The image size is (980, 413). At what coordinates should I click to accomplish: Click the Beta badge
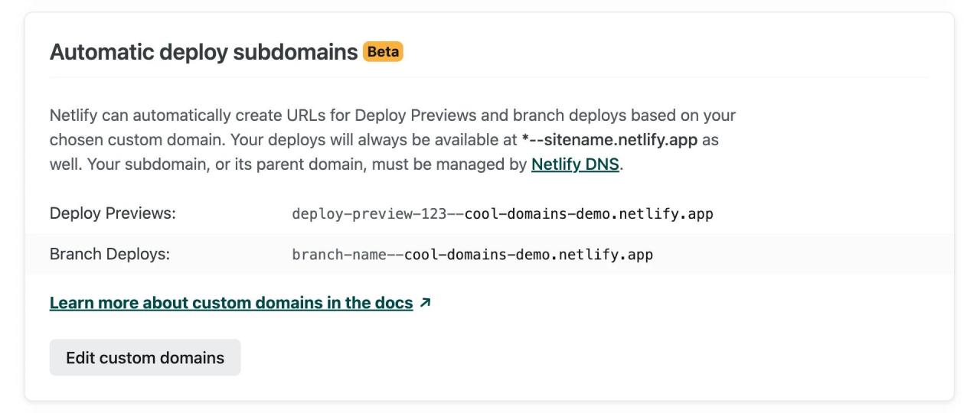(383, 52)
